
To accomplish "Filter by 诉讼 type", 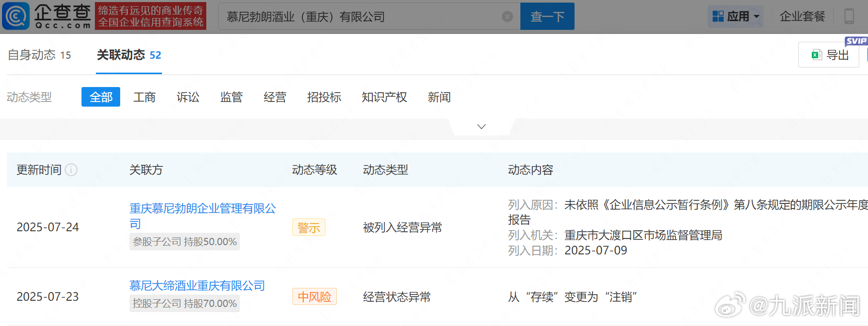I will [x=188, y=97].
